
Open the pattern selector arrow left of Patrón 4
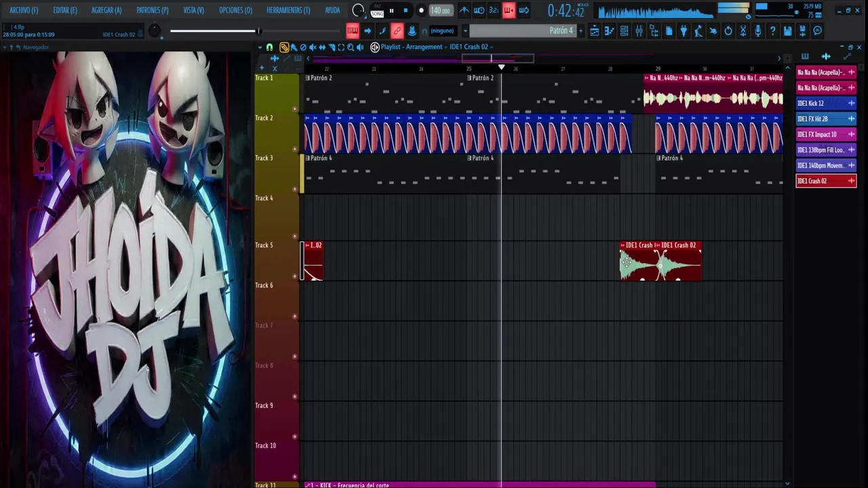465,30
